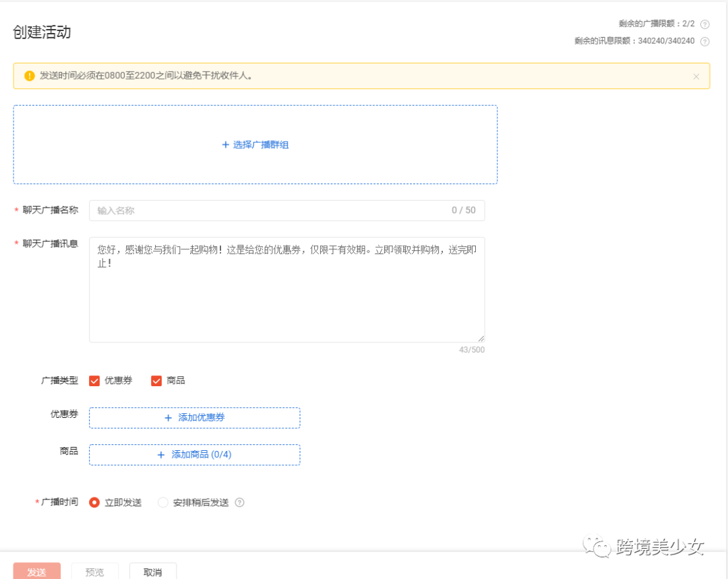
Task: Click the help icon beside 剩余的讯息限额
Action: click(704, 41)
